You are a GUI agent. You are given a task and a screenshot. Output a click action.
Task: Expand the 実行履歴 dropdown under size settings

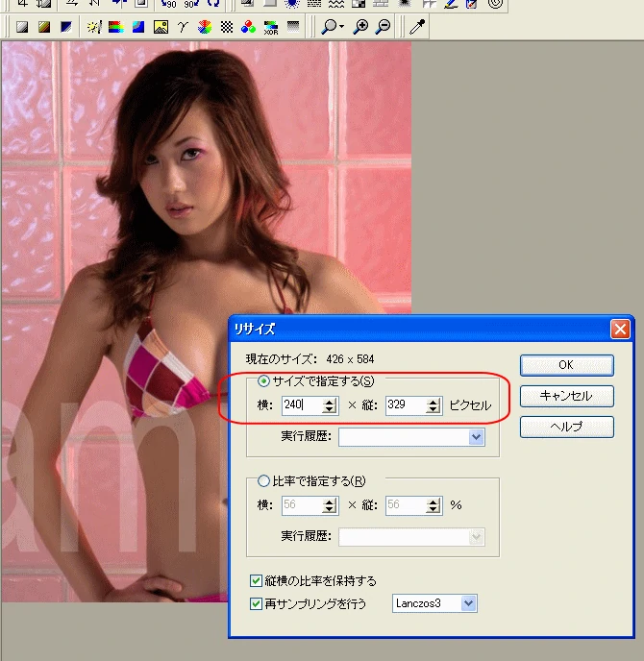(476, 437)
